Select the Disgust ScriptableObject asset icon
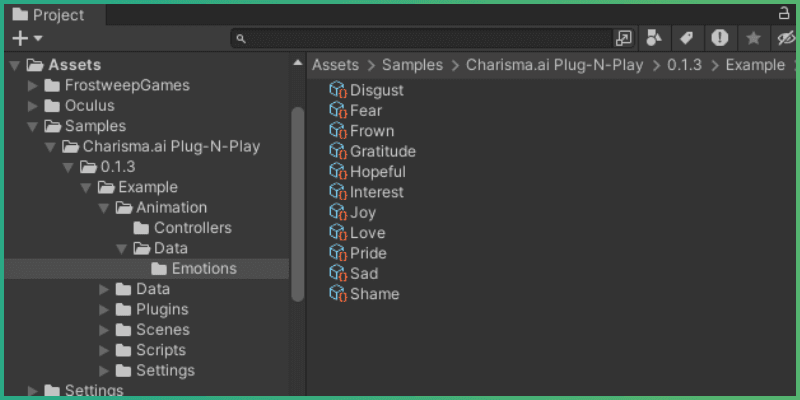The image size is (800, 400). pyautogui.click(x=337, y=90)
